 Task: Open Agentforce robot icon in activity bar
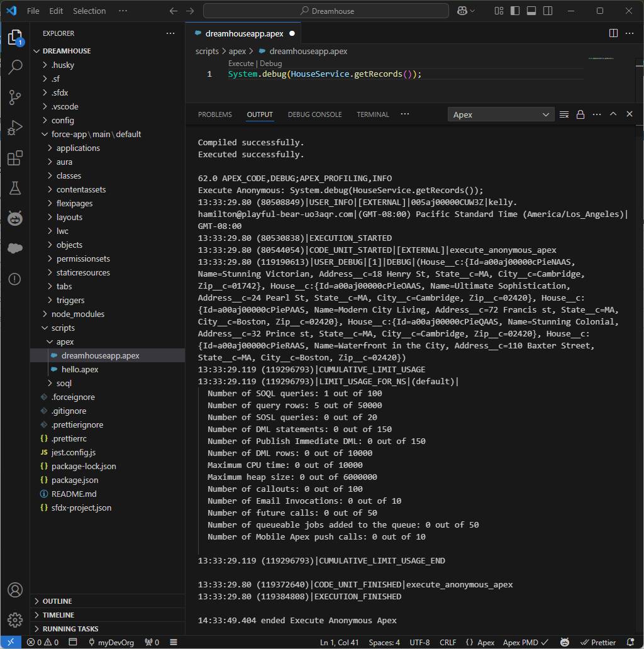(15, 218)
